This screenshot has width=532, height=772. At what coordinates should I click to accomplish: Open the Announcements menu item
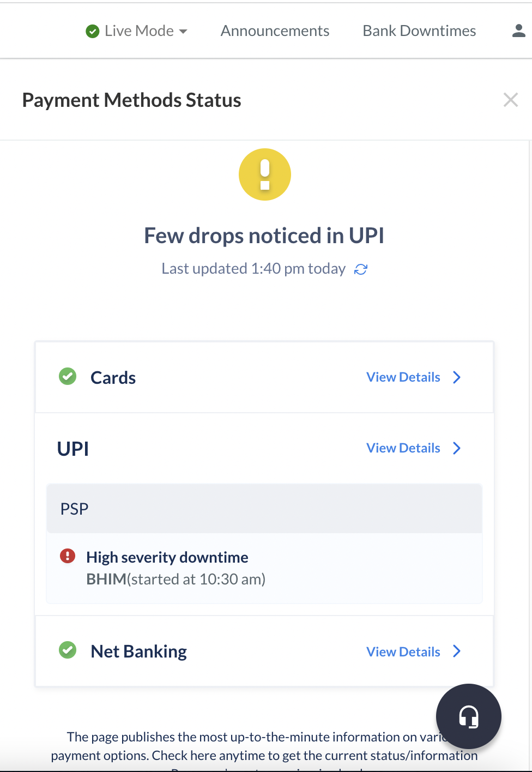(x=275, y=31)
